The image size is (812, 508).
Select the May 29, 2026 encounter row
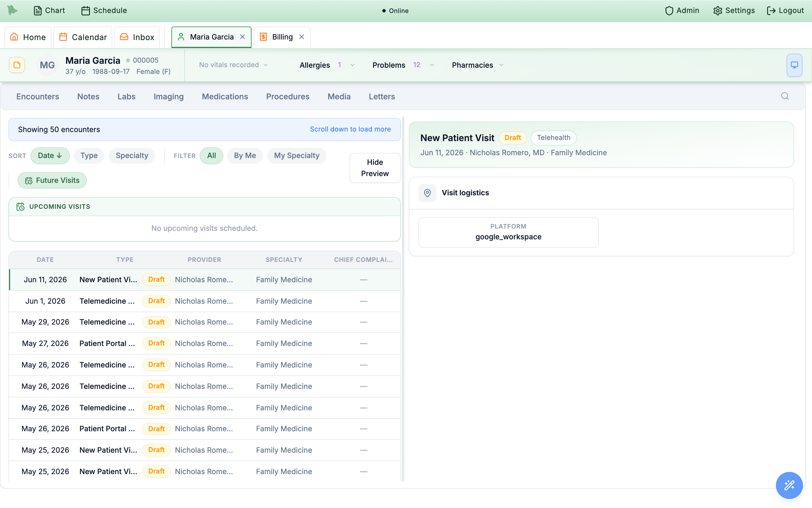(x=205, y=322)
